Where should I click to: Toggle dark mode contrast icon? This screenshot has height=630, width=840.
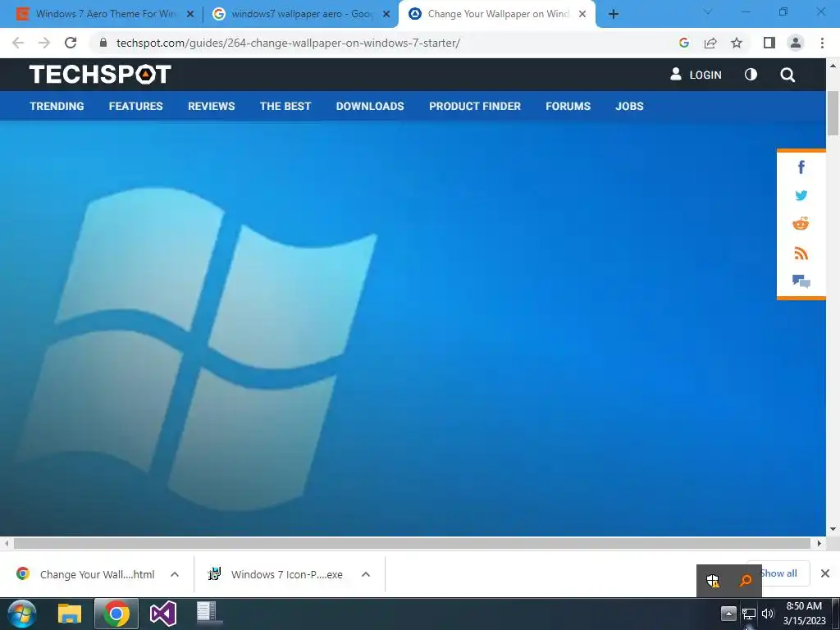click(x=751, y=75)
